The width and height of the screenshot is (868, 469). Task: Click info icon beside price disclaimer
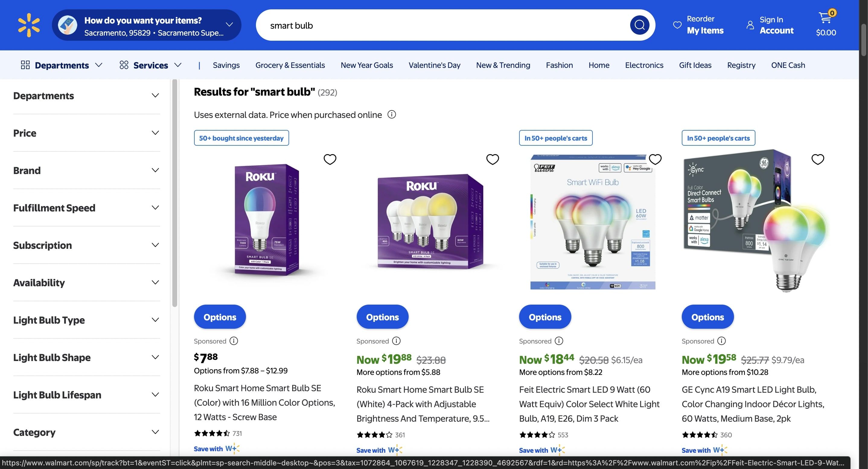[391, 115]
